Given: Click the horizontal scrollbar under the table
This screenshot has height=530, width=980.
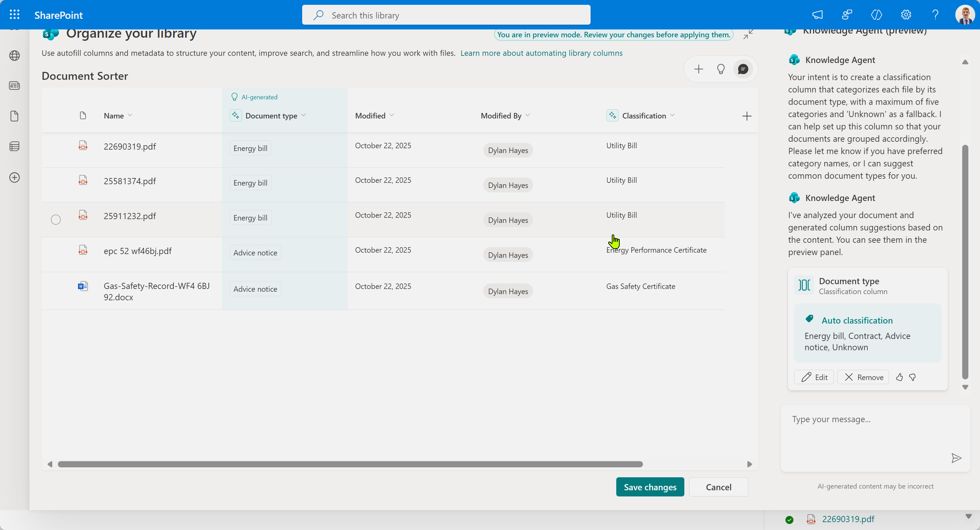Looking at the screenshot, I should (350, 464).
